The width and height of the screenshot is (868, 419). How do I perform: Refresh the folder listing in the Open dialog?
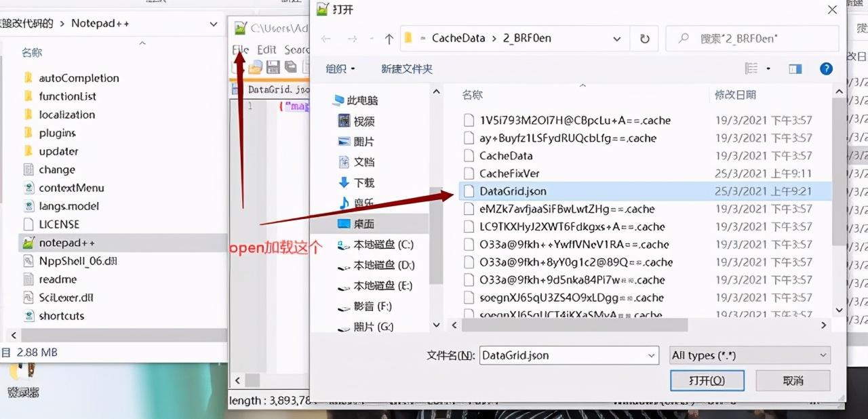(x=644, y=39)
